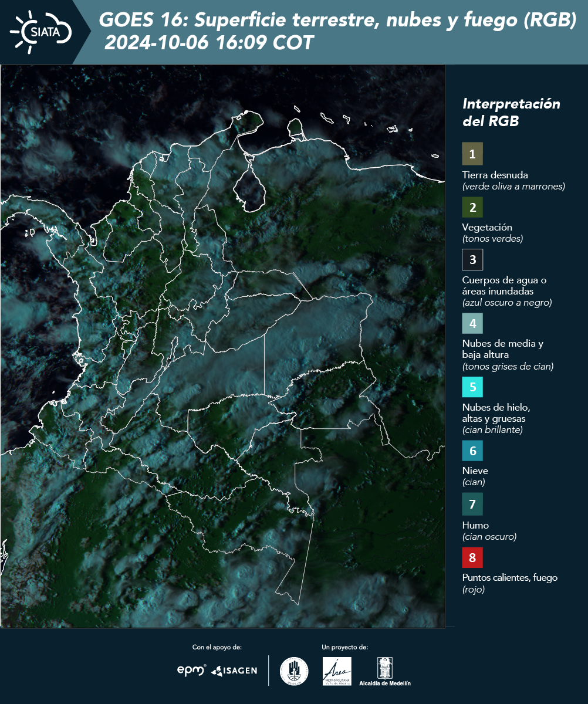Select legend swatch 7 Humo
The width and height of the screenshot is (588, 704).
click(x=472, y=504)
